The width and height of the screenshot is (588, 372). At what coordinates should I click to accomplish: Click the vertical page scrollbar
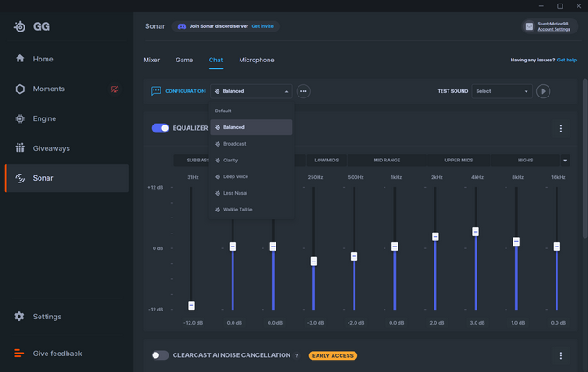pyautogui.click(x=585, y=158)
